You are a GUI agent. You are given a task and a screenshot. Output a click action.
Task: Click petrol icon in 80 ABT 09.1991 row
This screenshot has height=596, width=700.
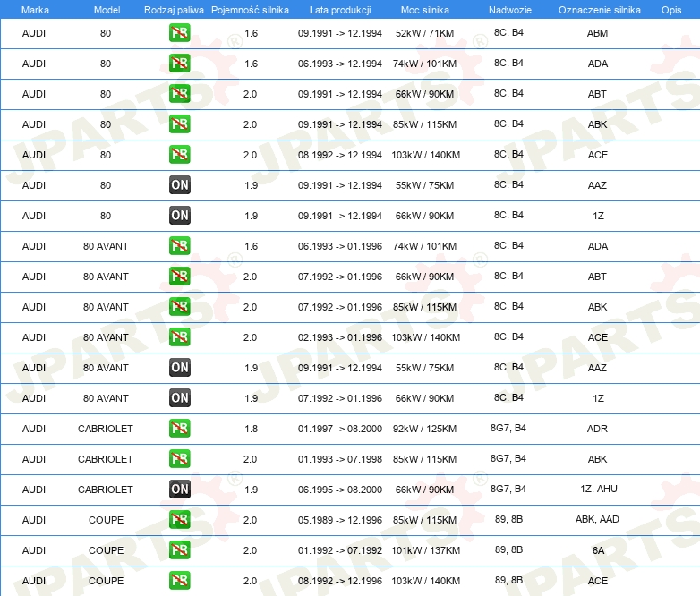point(179,94)
